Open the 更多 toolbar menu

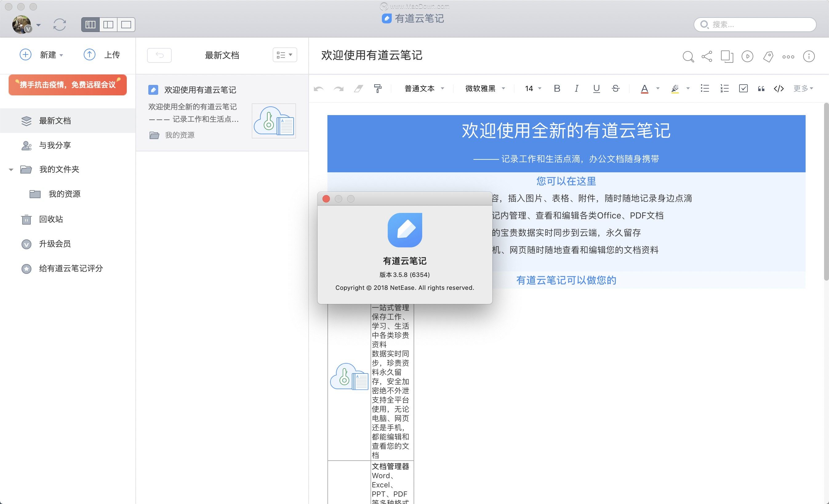[x=803, y=89]
